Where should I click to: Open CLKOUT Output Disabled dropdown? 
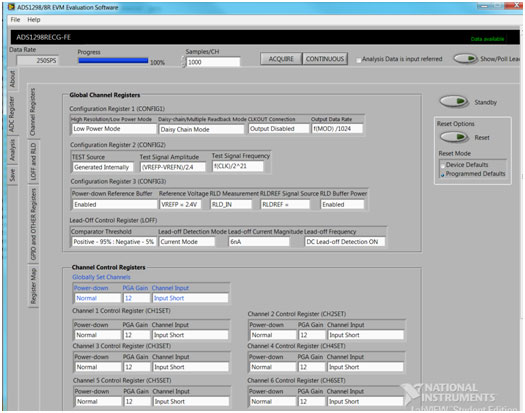pos(279,129)
